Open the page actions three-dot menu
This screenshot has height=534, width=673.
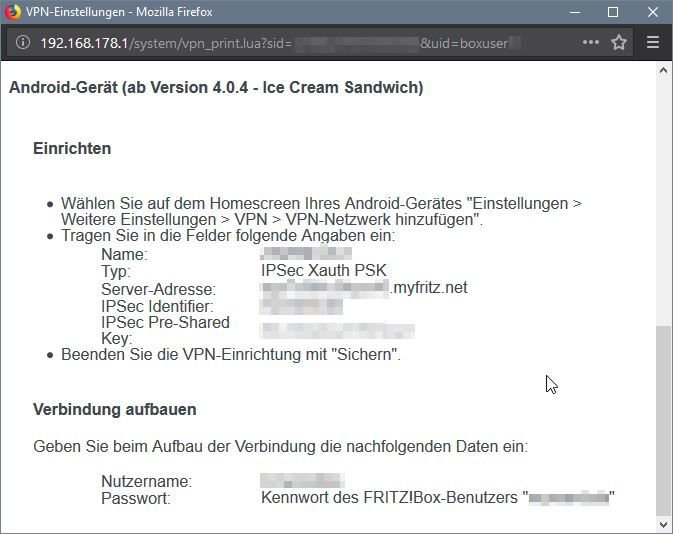[x=591, y=42]
